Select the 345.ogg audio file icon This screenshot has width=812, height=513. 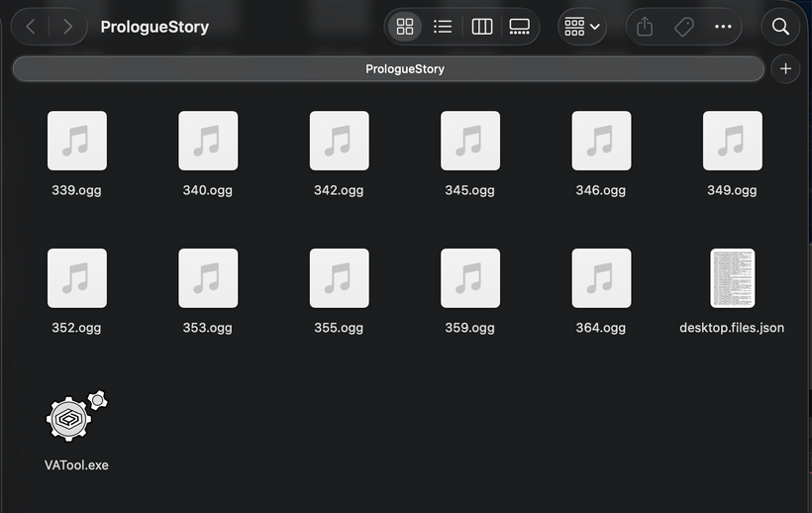(470, 141)
